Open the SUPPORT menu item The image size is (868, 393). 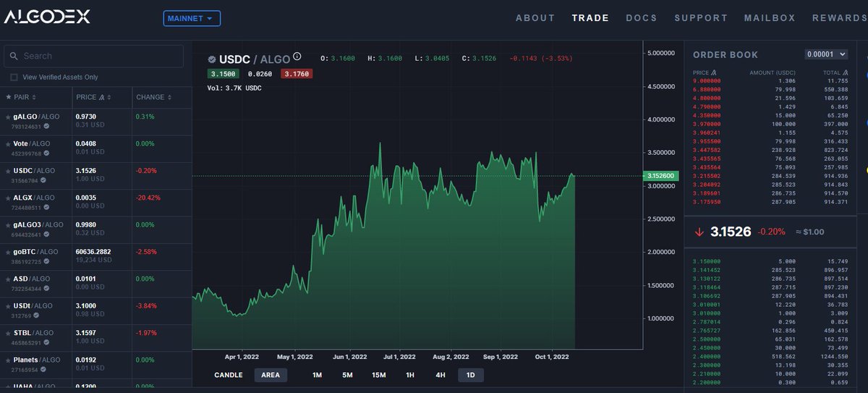701,18
